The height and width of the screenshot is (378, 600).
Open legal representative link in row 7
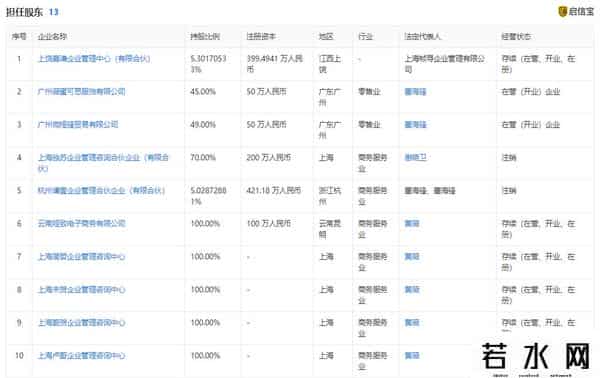pyautogui.click(x=412, y=256)
